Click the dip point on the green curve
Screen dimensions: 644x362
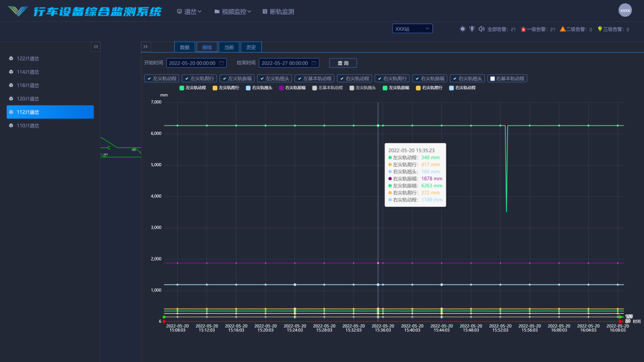point(506,212)
